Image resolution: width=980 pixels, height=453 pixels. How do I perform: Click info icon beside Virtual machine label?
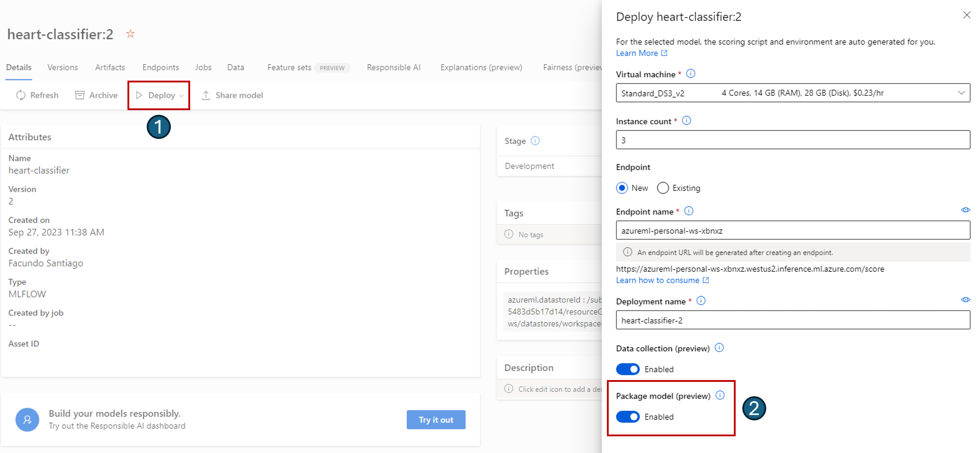click(x=690, y=74)
